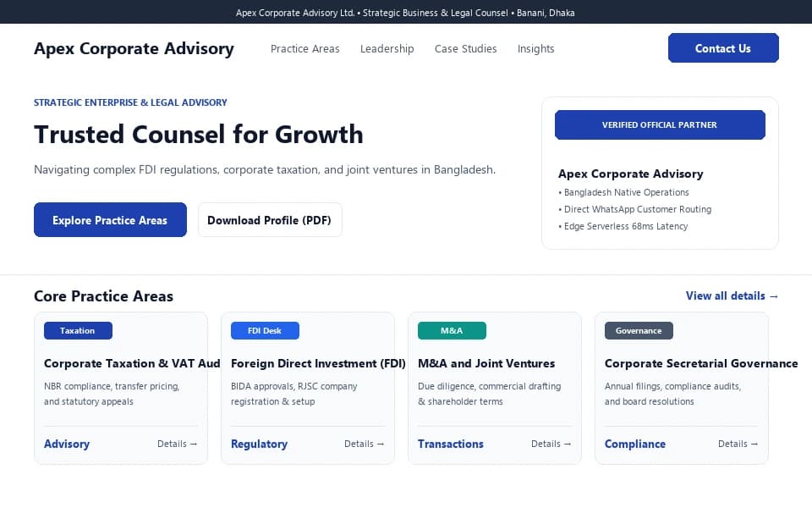
Task: Click the M&A tag badge
Action: [x=452, y=331]
